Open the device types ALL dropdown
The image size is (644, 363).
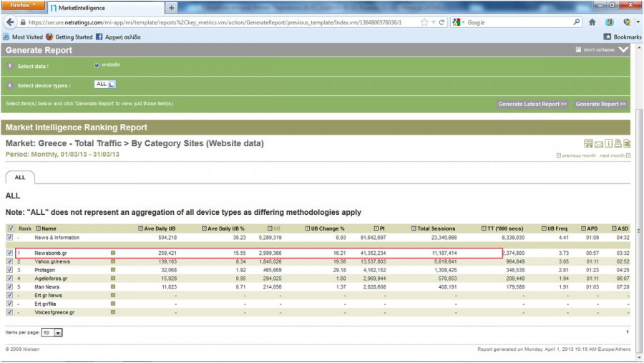(x=105, y=84)
